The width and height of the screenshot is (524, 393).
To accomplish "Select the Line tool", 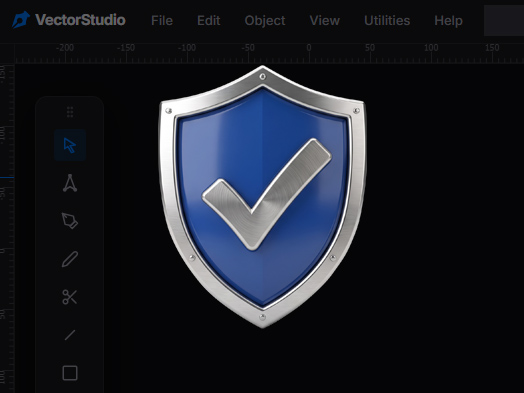I will pyautogui.click(x=70, y=335).
